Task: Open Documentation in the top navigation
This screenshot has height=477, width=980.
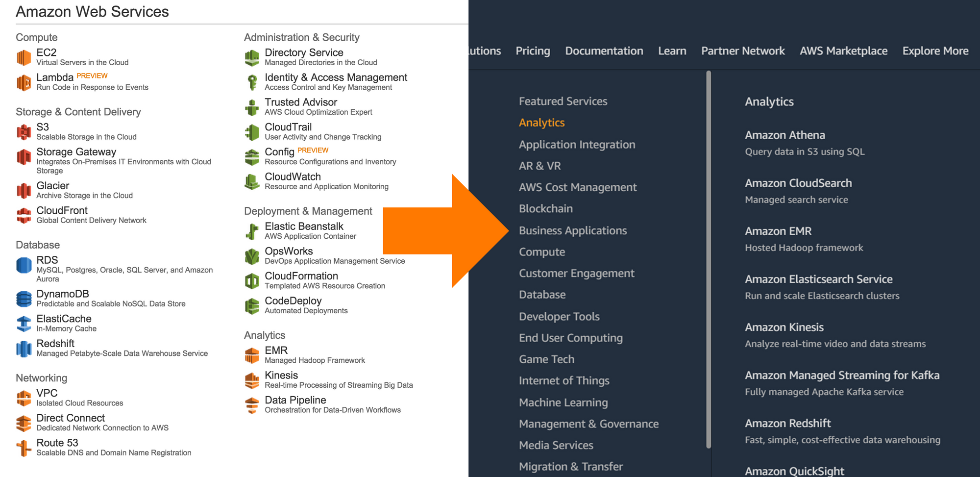Action: point(604,51)
